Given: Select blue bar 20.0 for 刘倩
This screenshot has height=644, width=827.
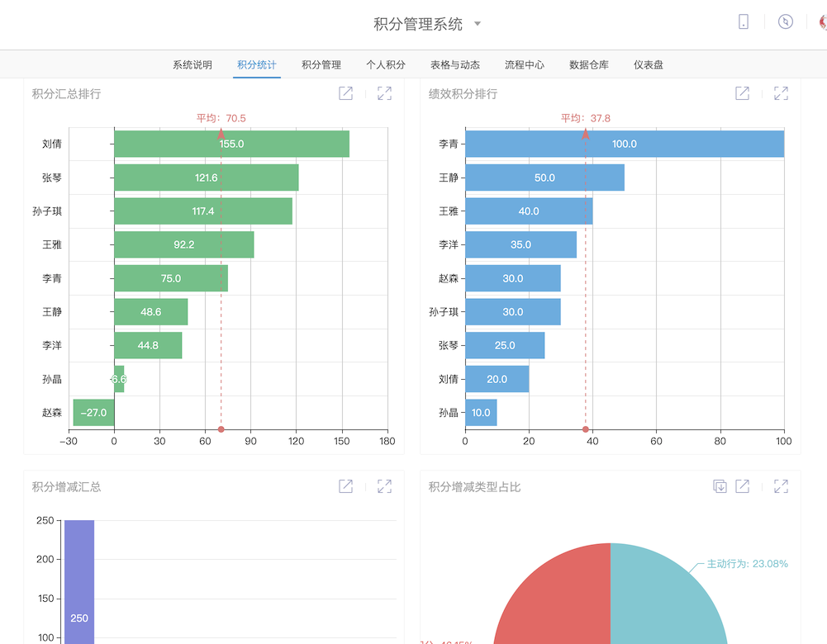Looking at the screenshot, I should pos(497,379).
